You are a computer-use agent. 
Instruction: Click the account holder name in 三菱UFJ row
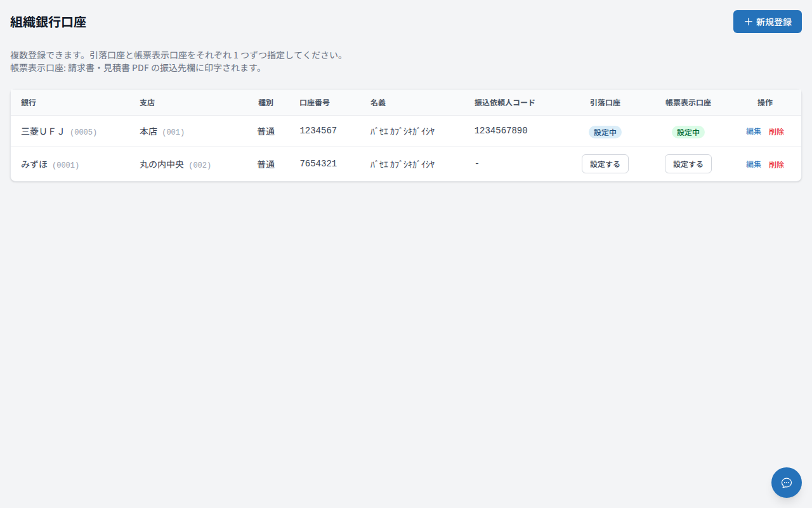[403, 131]
